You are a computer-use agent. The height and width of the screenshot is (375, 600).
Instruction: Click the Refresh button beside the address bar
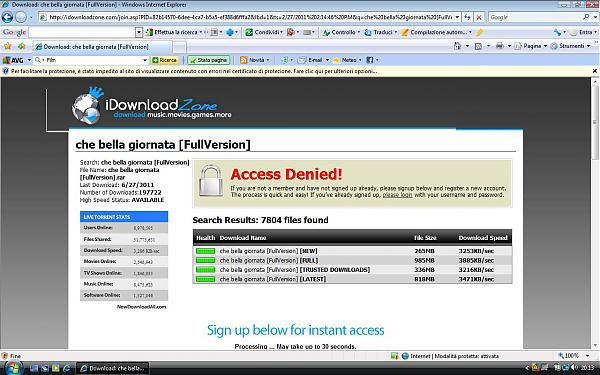467,17
